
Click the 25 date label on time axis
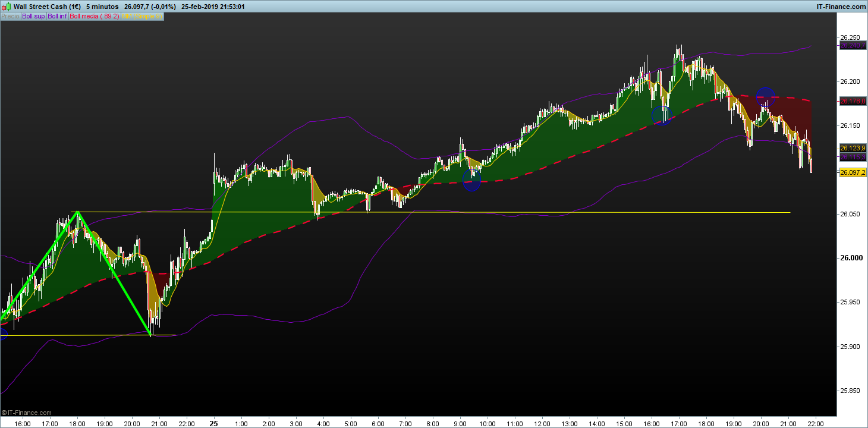tap(213, 423)
